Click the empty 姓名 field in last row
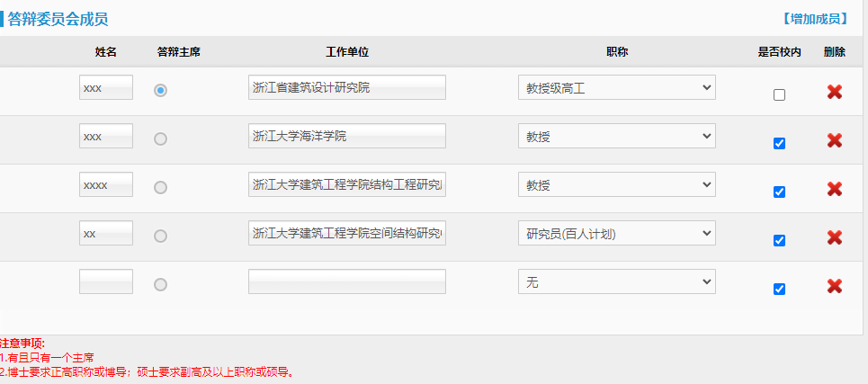The width and height of the screenshot is (868, 384). click(x=106, y=281)
